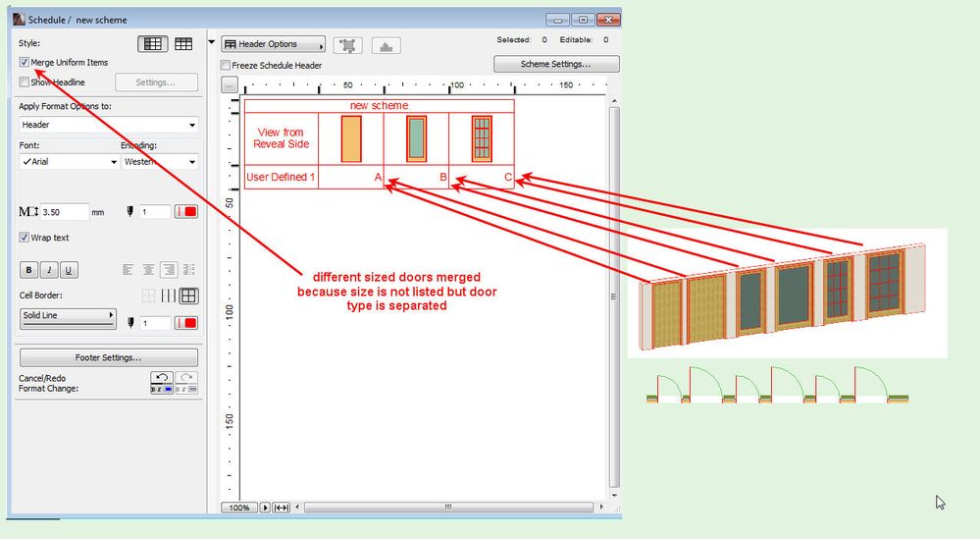The image size is (980, 539).
Task: Toggle the Wrap text checkbox
Action: point(24,237)
